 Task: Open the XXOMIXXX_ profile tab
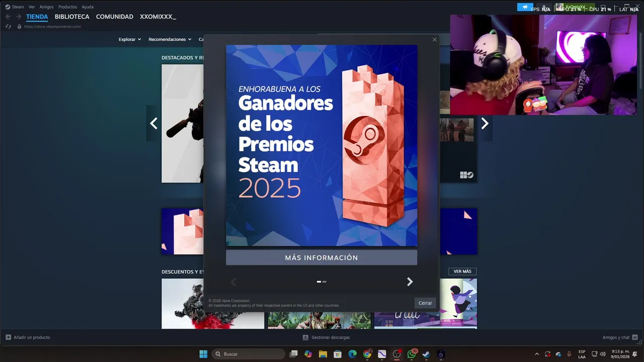158,17
